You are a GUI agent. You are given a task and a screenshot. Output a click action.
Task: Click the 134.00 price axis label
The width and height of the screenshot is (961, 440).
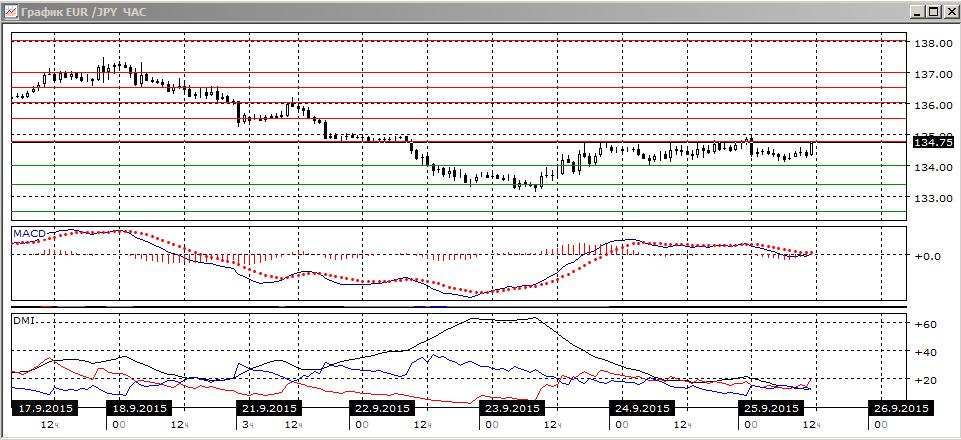(x=935, y=167)
